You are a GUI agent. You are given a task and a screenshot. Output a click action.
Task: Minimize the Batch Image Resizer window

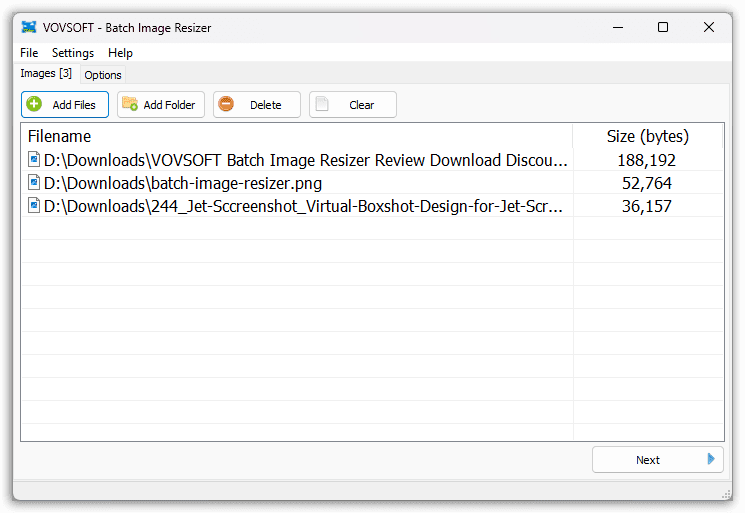618,28
